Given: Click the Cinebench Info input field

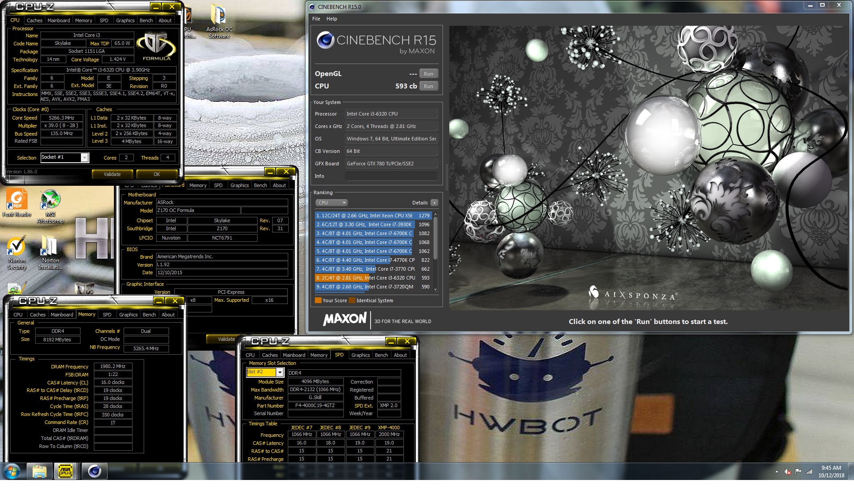Looking at the screenshot, I should point(391,176).
